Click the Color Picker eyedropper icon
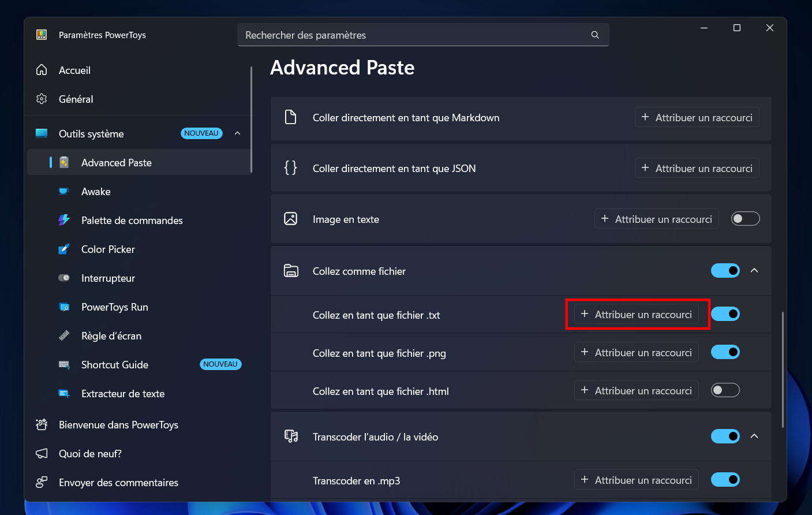The width and height of the screenshot is (812, 515). 64,249
